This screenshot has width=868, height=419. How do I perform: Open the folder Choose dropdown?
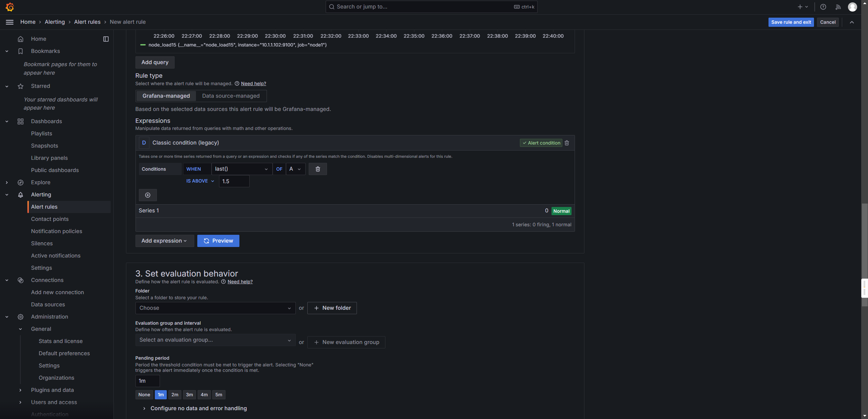point(215,308)
